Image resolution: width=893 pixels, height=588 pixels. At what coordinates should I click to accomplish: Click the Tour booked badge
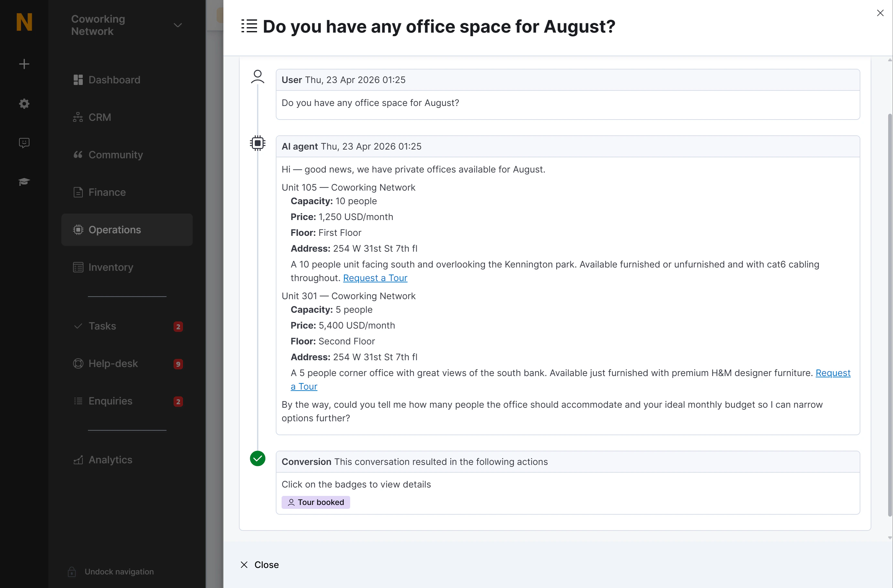pos(316,502)
